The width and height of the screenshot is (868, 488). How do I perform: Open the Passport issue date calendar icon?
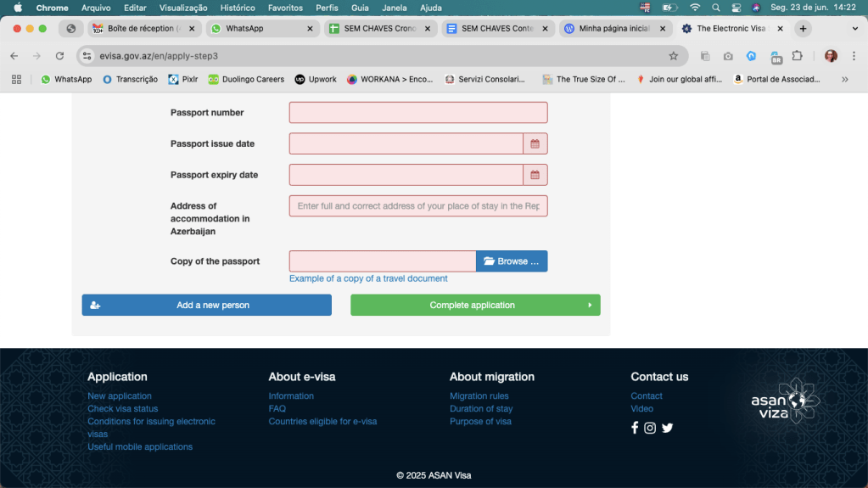click(535, 144)
